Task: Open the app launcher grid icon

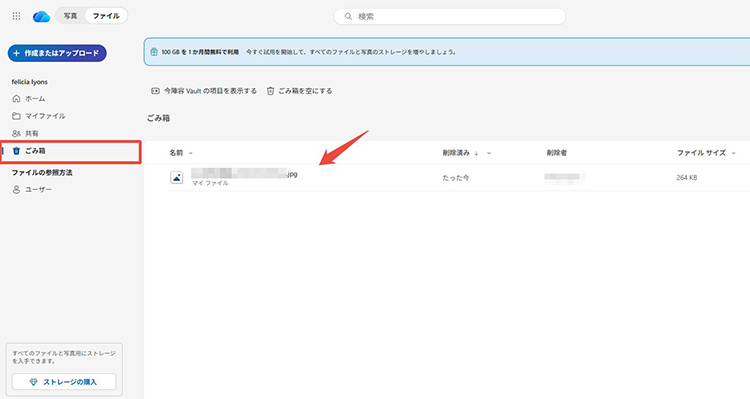Action: 16,16
